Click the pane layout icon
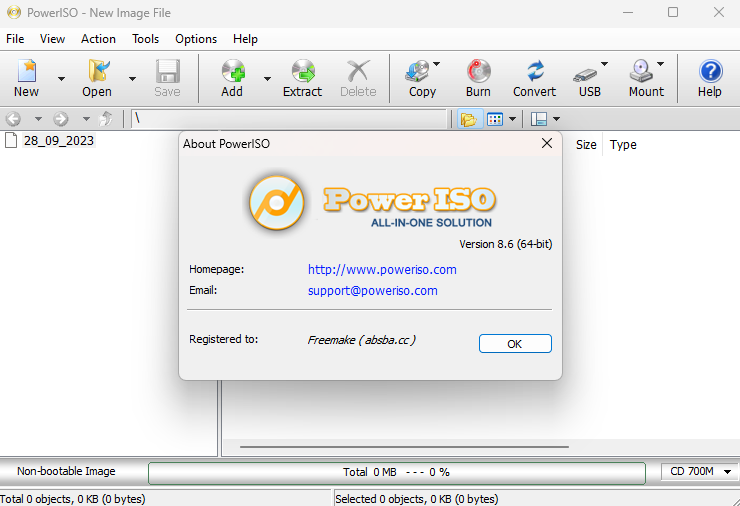740x506 pixels. (x=539, y=119)
